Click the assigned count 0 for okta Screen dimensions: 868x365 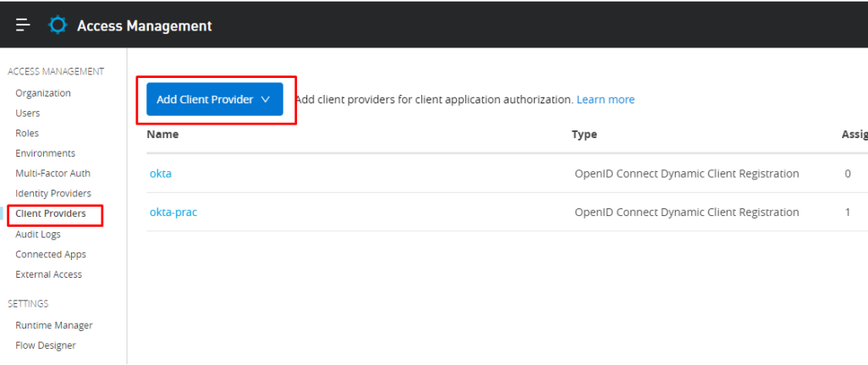(848, 174)
